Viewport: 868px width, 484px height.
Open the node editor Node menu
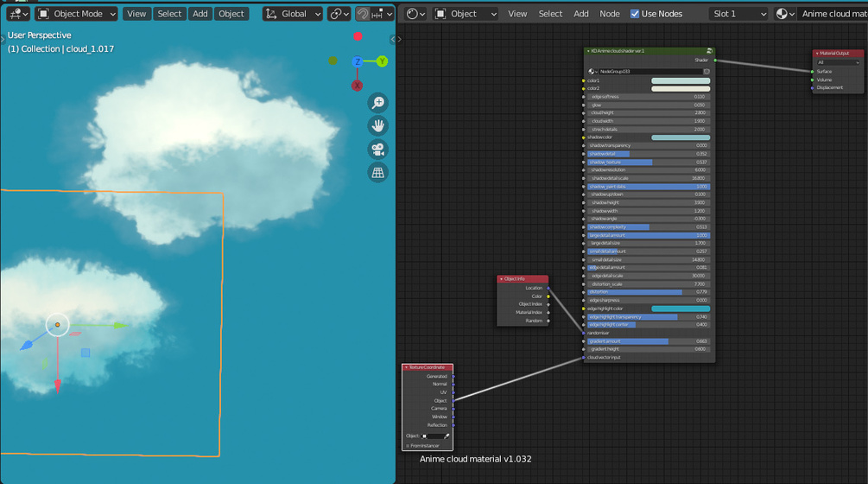tap(610, 14)
